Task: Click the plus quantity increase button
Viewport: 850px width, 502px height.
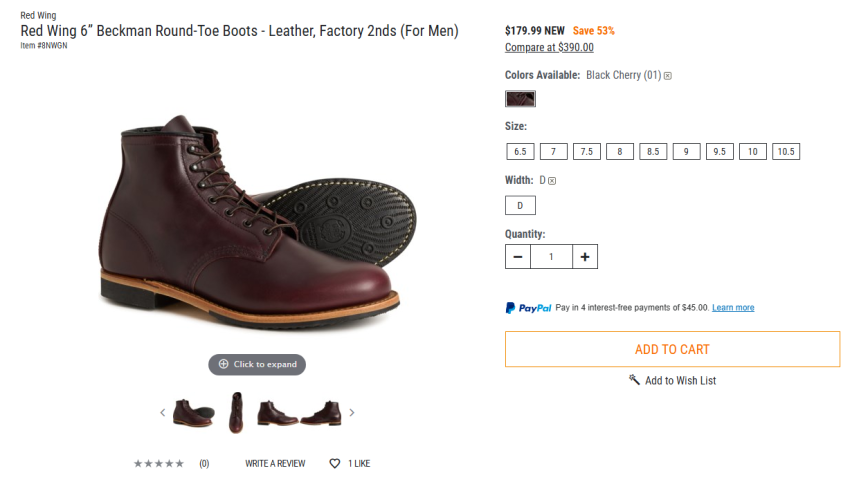Action: [x=585, y=257]
